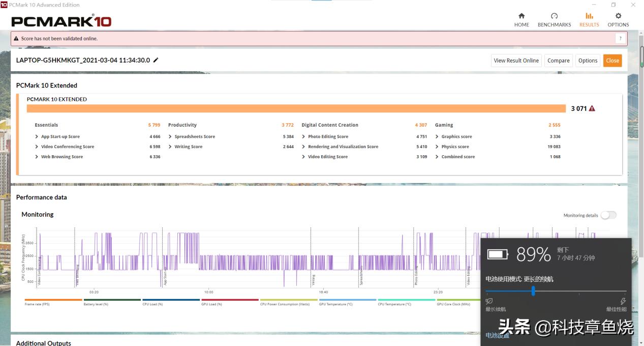644x346 pixels.
Task: Click the red warning triangle beside score 3 071
Action: [x=592, y=108]
